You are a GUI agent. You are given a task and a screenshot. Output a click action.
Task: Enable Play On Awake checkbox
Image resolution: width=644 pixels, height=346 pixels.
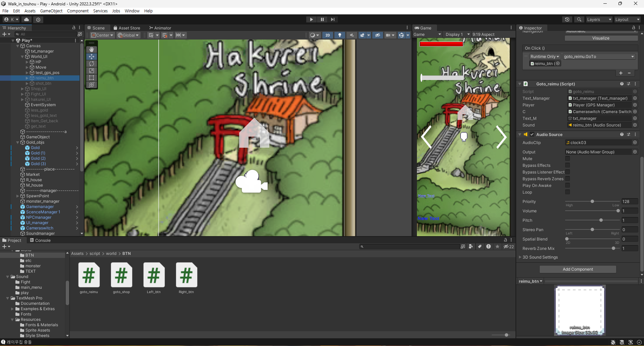pos(568,186)
